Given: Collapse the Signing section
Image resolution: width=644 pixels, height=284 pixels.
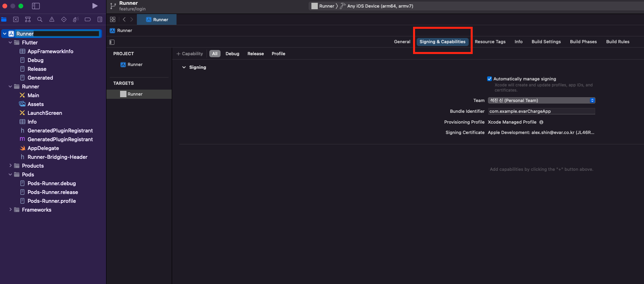Looking at the screenshot, I should pos(184,67).
